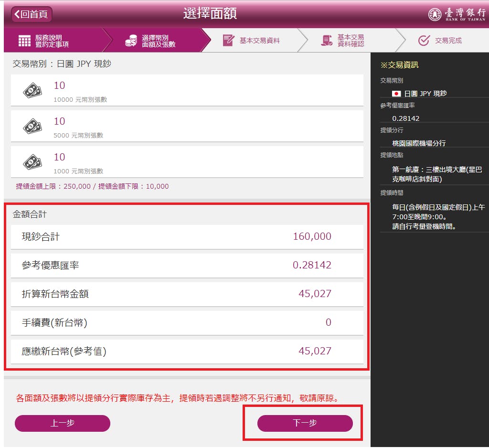The image size is (489, 448).
Task: Edit the 1000 元幣別張數 quantity field
Action: click(187, 161)
